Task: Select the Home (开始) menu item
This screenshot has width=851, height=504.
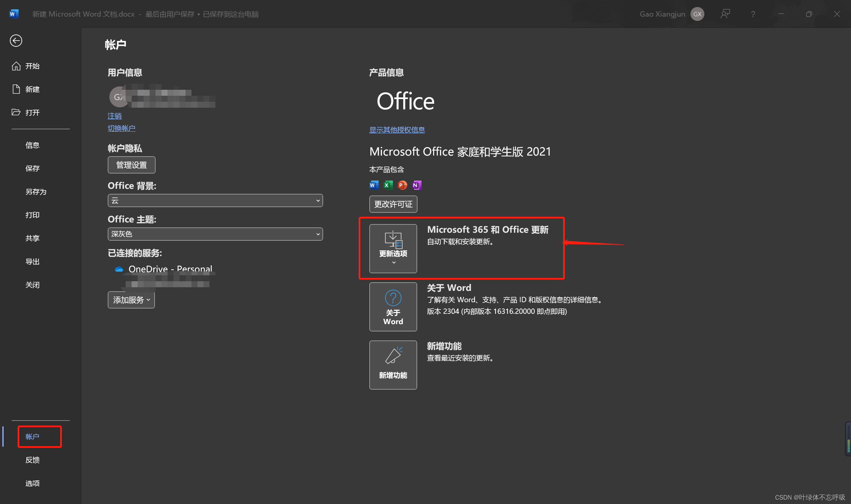Action: pos(32,66)
